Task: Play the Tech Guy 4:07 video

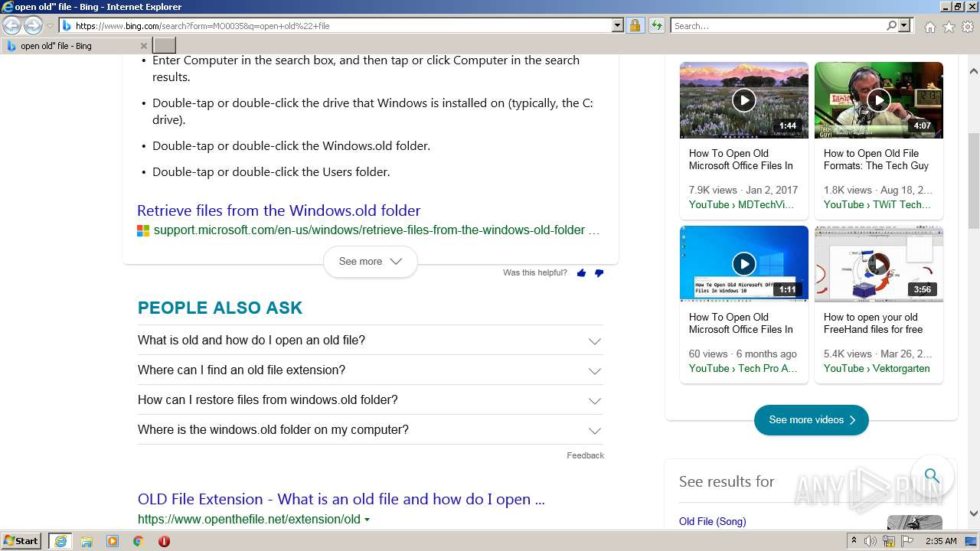Action: point(878,100)
